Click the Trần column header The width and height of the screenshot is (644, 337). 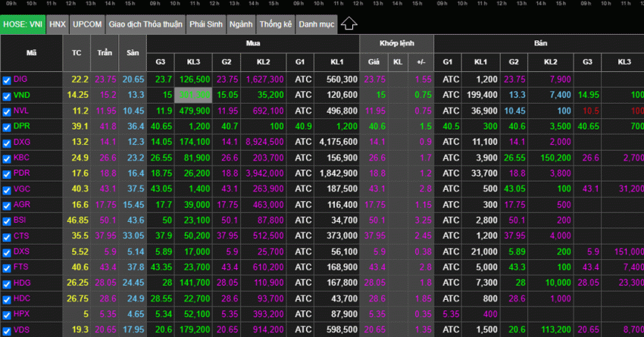(x=105, y=52)
